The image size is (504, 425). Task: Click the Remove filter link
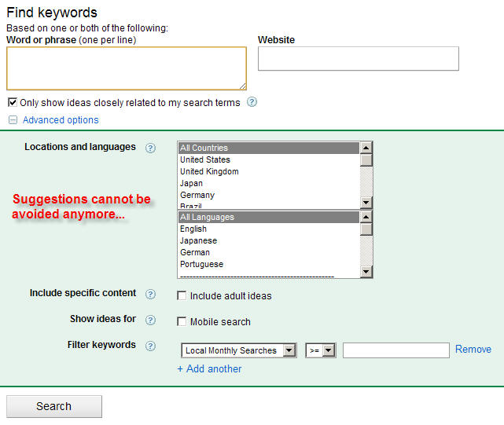click(x=473, y=350)
